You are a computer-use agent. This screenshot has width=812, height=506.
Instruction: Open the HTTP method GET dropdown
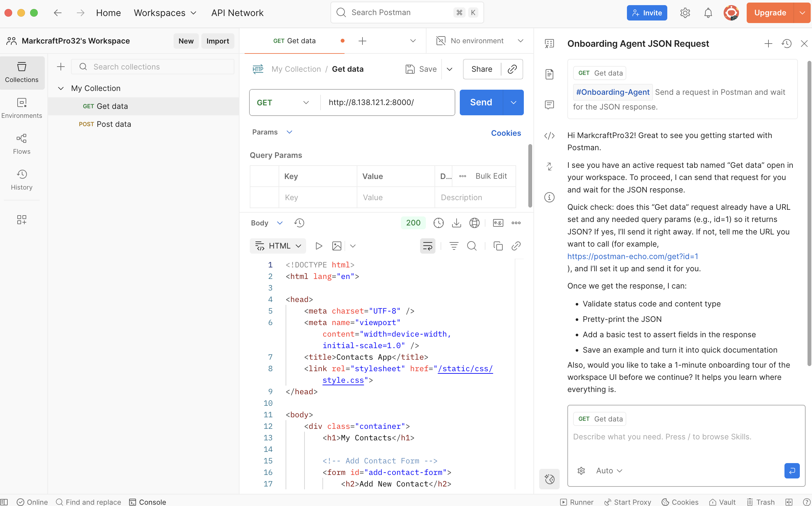tap(283, 102)
